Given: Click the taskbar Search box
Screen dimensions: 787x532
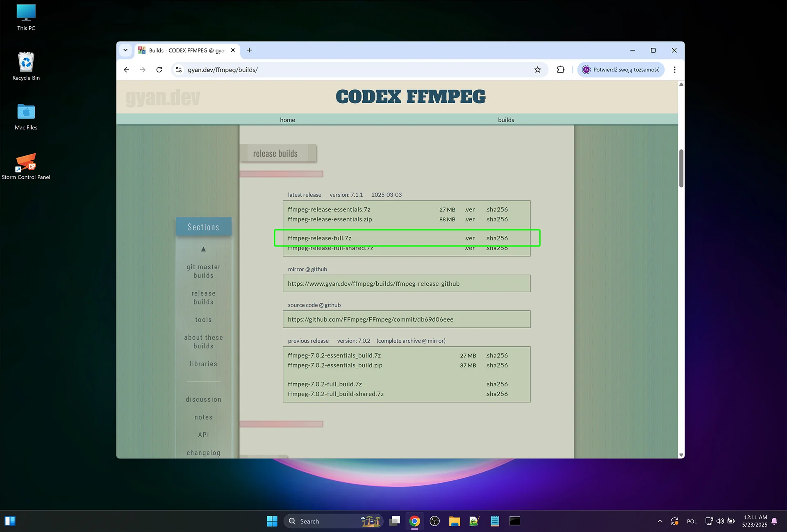Looking at the screenshot, I should [334, 521].
